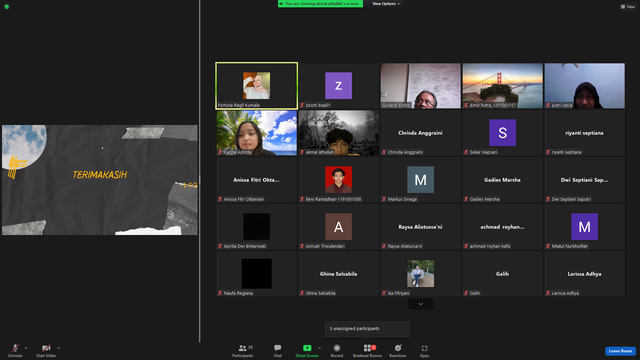Select Aprilia Dwi Bintariwati's tile
Viewport: 640px width, 360px height.
257,227
